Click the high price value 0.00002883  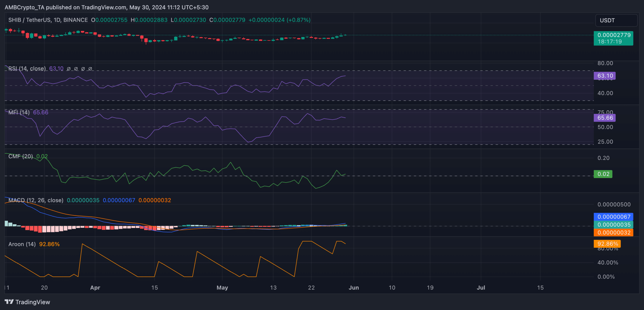coord(151,20)
